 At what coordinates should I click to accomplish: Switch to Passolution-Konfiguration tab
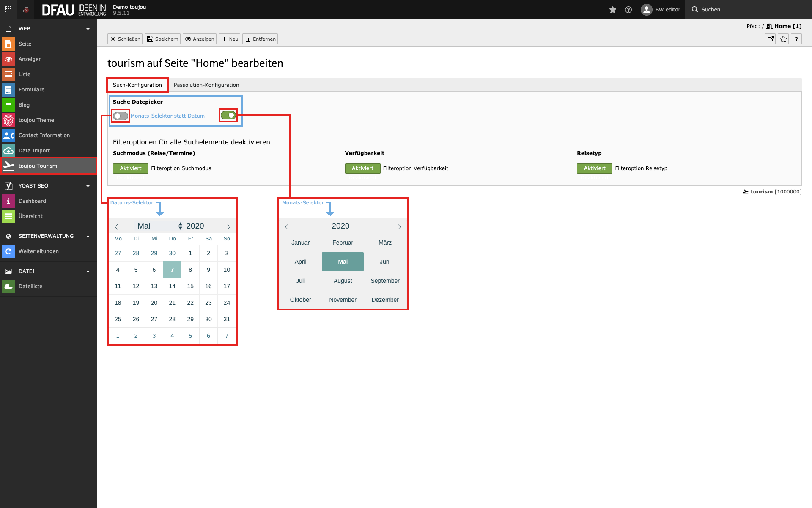[206, 85]
